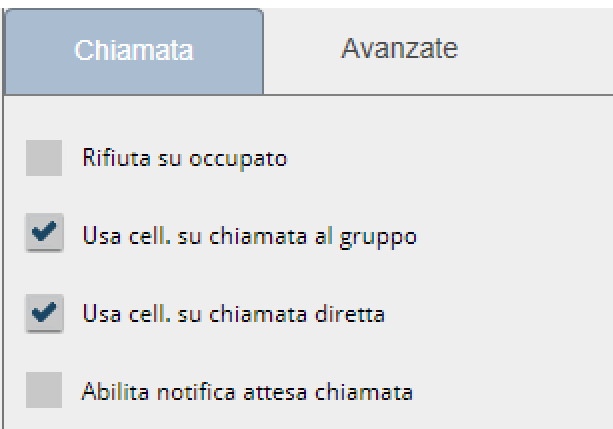Screen dimensions: 613x429
Task: Turn on call waiting notification option
Action: point(44,388)
